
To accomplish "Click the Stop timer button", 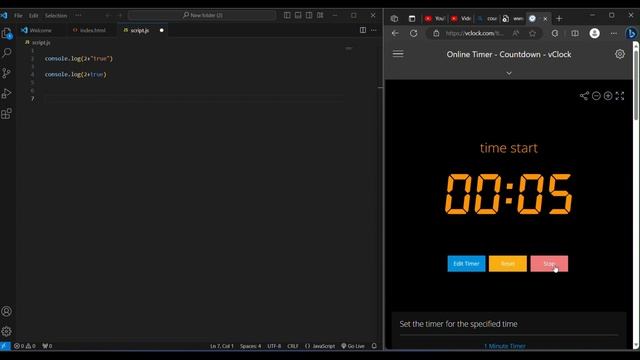I will [x=549, y=264].
